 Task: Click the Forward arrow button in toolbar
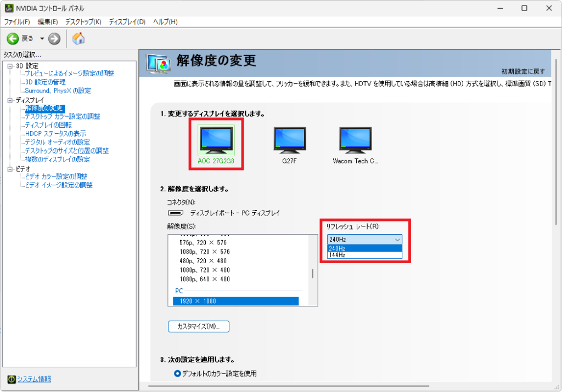(54, 38)
